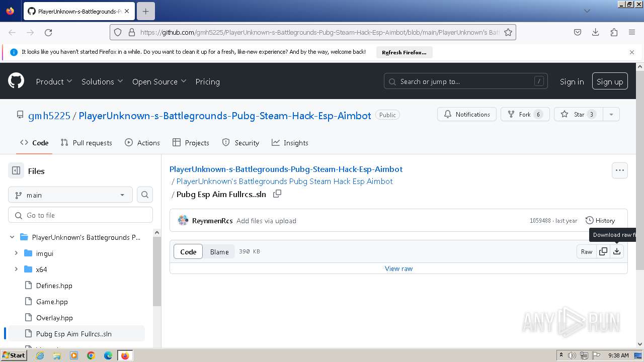Click the browser address bar

(319, 32)
